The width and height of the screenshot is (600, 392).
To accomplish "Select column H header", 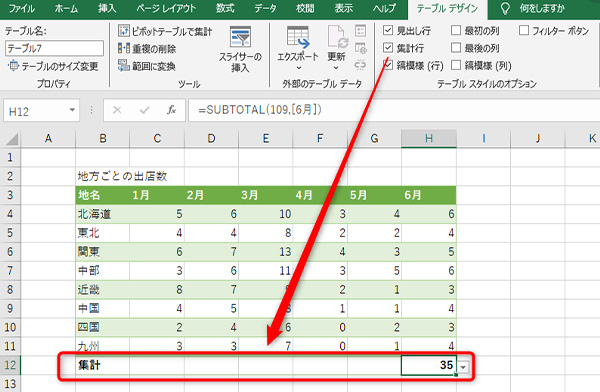I will click(429, 139).
